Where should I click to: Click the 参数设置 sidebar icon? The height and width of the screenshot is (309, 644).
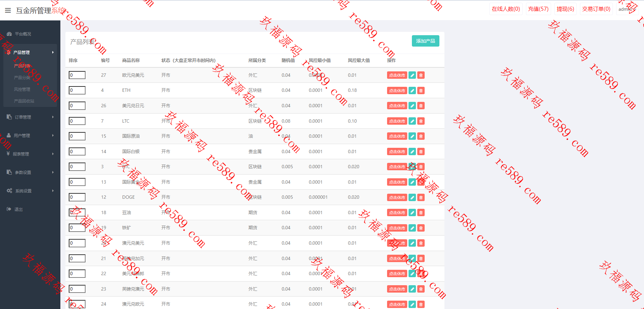point(9,172)
